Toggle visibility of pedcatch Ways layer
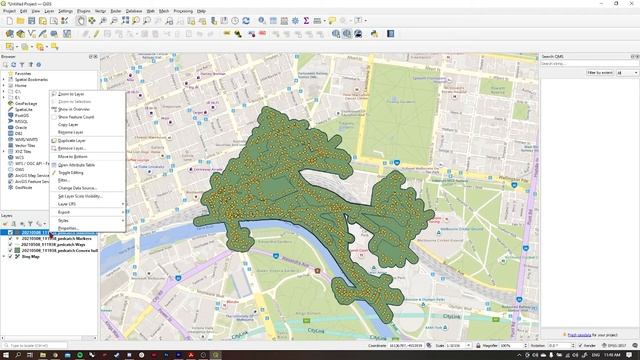Viewport: 640px width, 360px height. click(11, 244)
